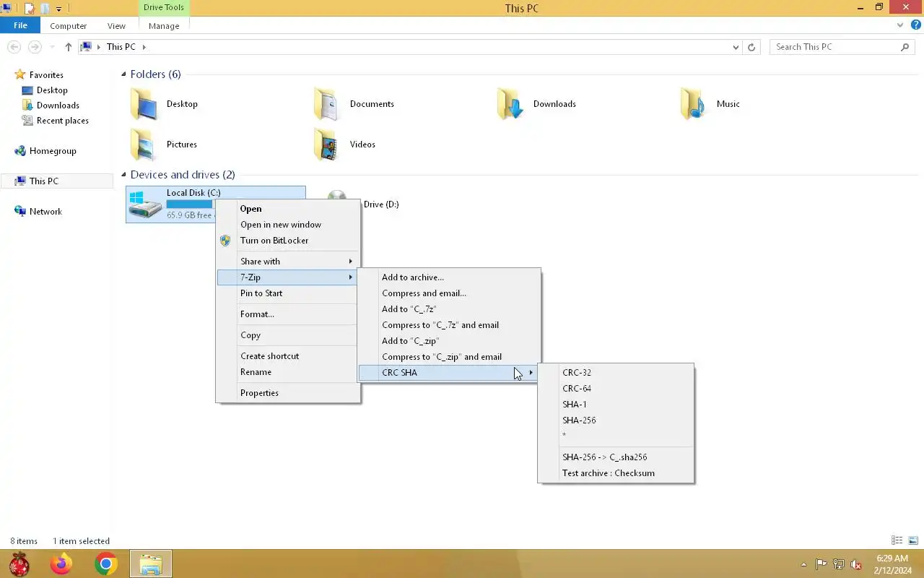The width and height of the screenshot is (924, 578).
Task: Switch to large icons view in status bar
Action: [913, 540]
